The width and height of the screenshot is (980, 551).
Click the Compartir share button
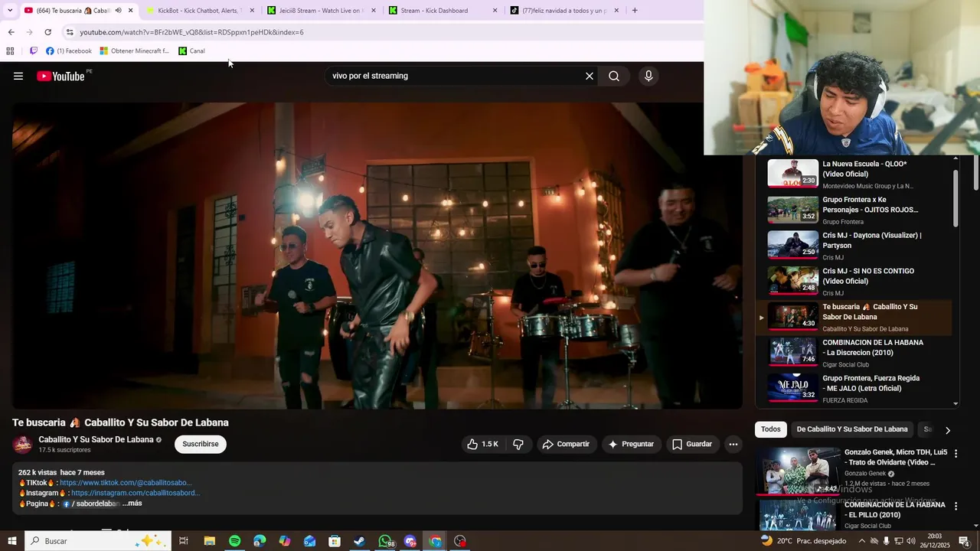566,444
